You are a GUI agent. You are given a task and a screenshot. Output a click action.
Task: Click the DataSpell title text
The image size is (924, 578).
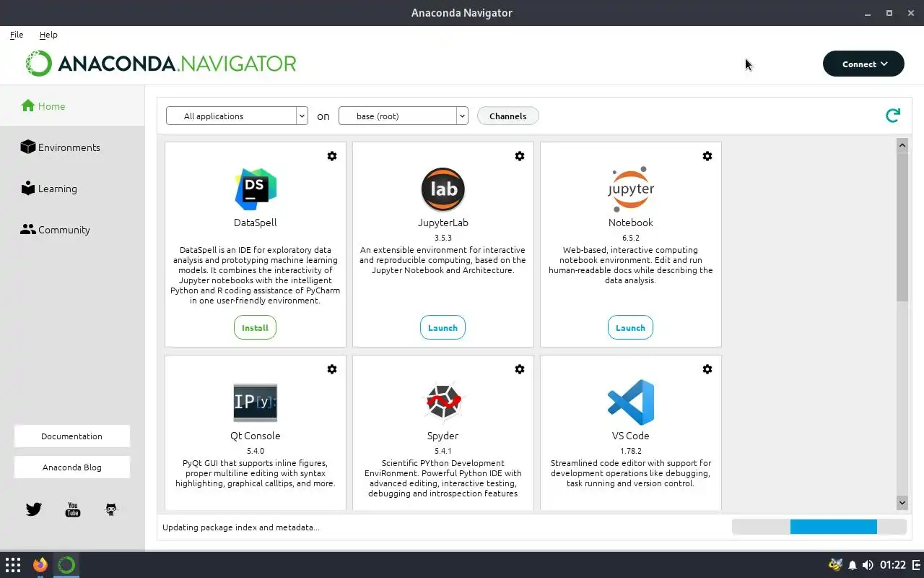click(x=256, y=223)
